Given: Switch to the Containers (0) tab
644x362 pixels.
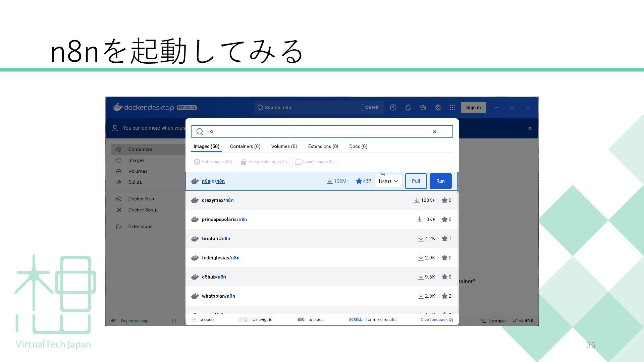Looking at the screenshot, I should click(x=245, y=146).
